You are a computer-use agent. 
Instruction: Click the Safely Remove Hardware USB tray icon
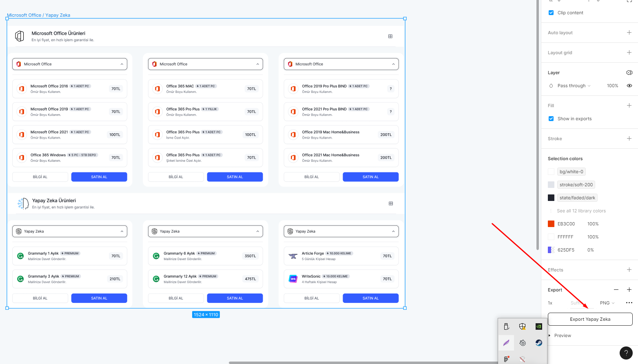tap(506, 326)
